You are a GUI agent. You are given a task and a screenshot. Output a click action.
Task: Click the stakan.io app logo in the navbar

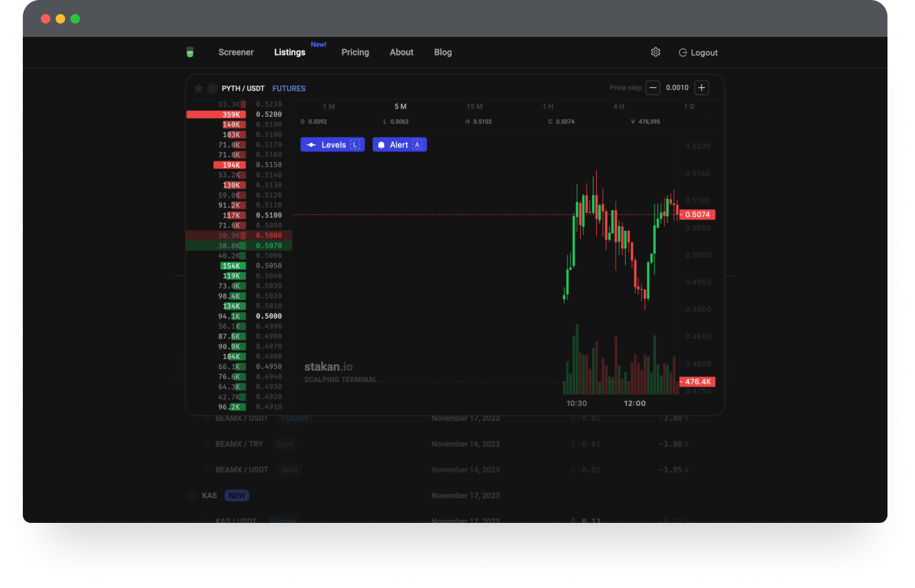pyautogui.click(x=190, y=52)
